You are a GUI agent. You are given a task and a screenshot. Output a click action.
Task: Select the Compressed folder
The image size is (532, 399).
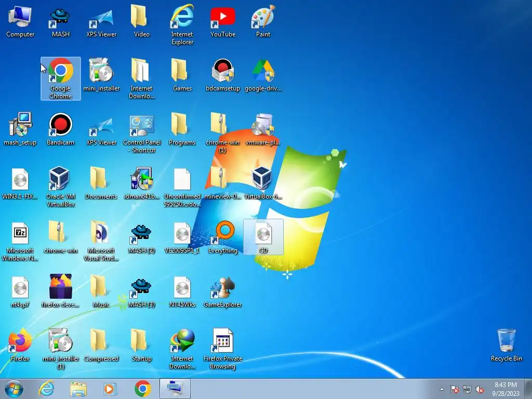101,345
